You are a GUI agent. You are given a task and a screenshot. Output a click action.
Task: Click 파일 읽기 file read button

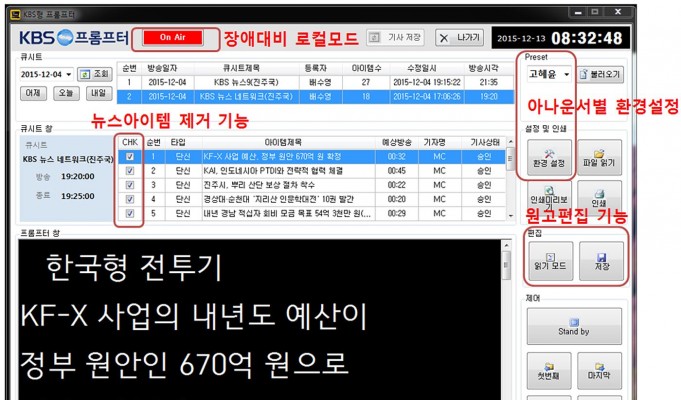(x=599, y=158)
